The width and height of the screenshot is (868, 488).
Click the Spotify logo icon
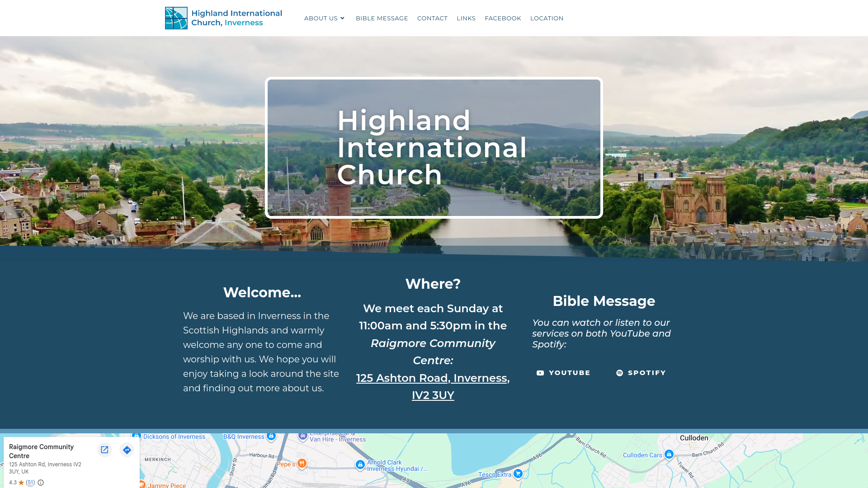click(x=619, y=373)
